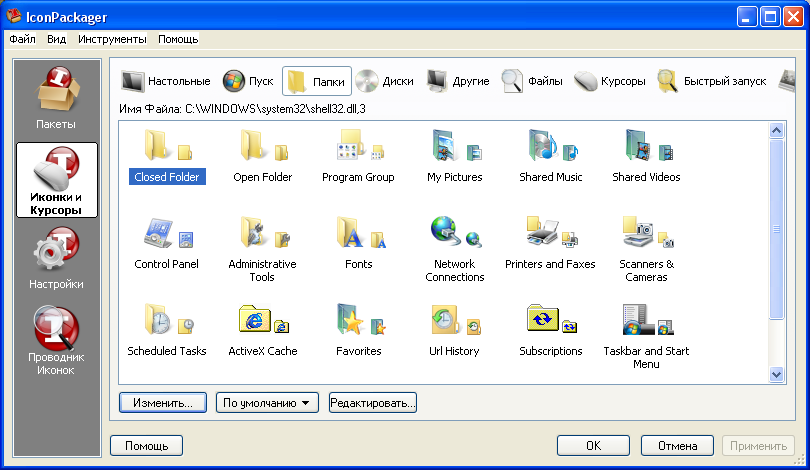Open the Файл menu
Viewport: 810px width, 470px height.
point(22,39)
